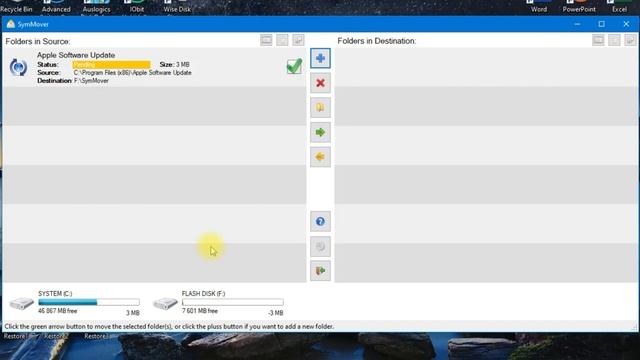The height and width of the screenshot is (360, 640).
Task: Click the SYSTEM (C:) drive icon
Action: tap(21, 303)
